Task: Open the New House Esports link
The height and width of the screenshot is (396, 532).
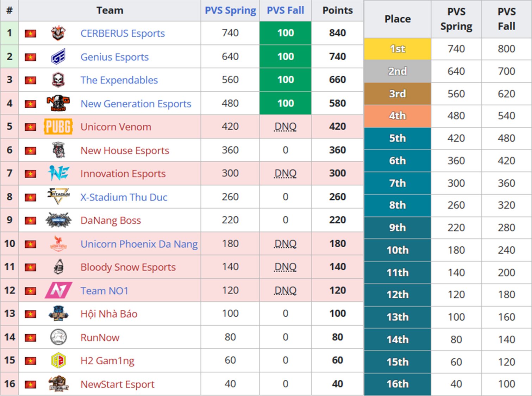Action: 125,150
